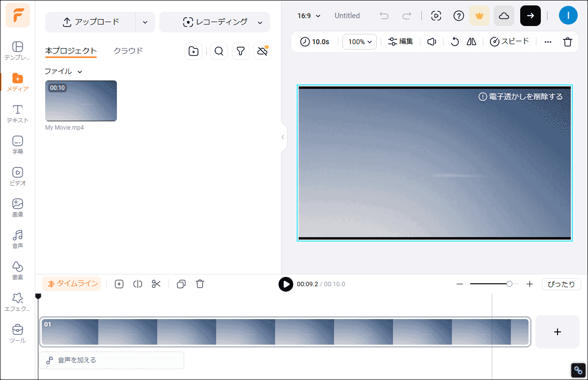This screenshot has height=380, width=588.
Task: Zoom out the timeline with minus
Action: [460, 284]
